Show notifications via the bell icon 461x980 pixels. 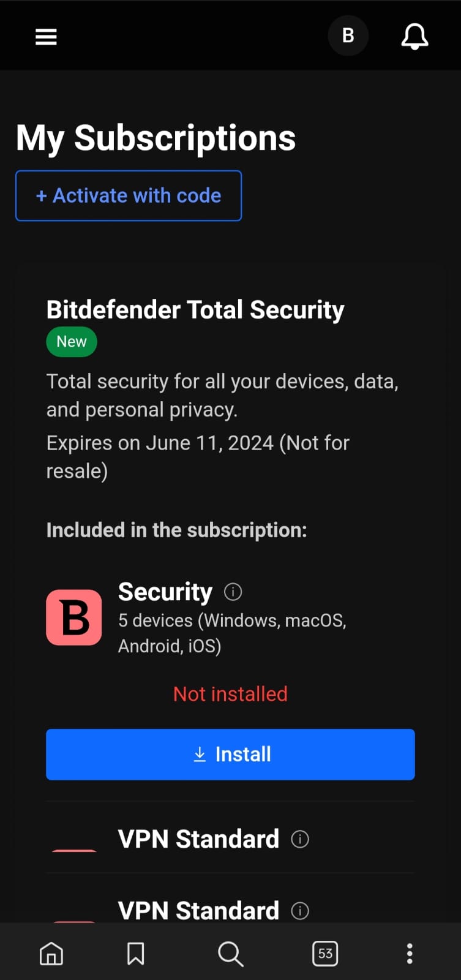[414, 36]
